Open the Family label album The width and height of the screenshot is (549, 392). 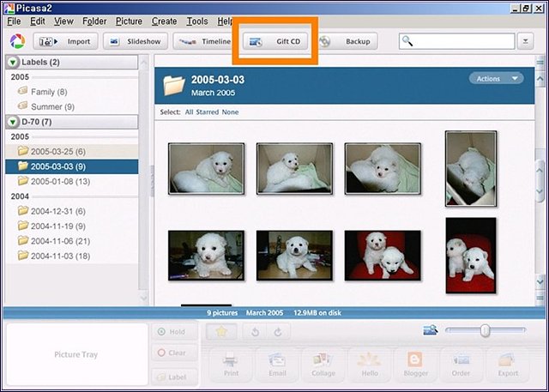pyautogui.click(x=48, y=92)
